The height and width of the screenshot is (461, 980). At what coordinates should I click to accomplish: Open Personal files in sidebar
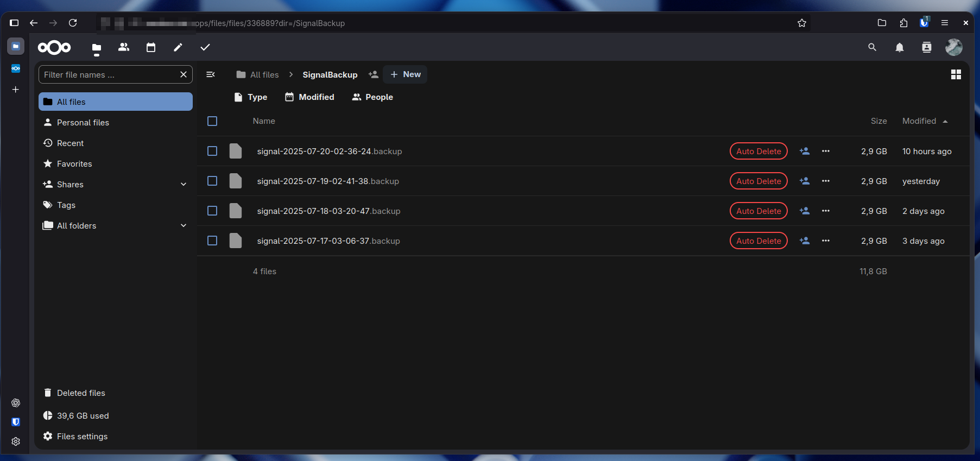tap(116, 123)
